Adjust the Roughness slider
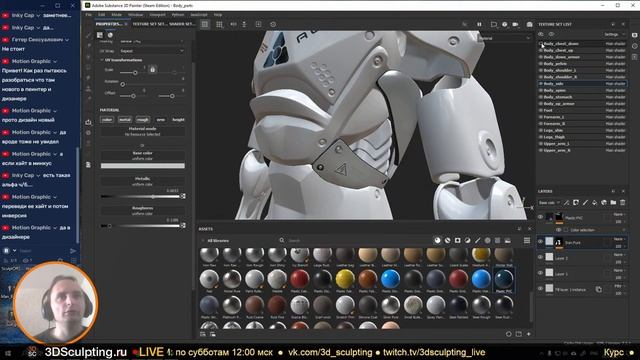 tap(140, 226)
